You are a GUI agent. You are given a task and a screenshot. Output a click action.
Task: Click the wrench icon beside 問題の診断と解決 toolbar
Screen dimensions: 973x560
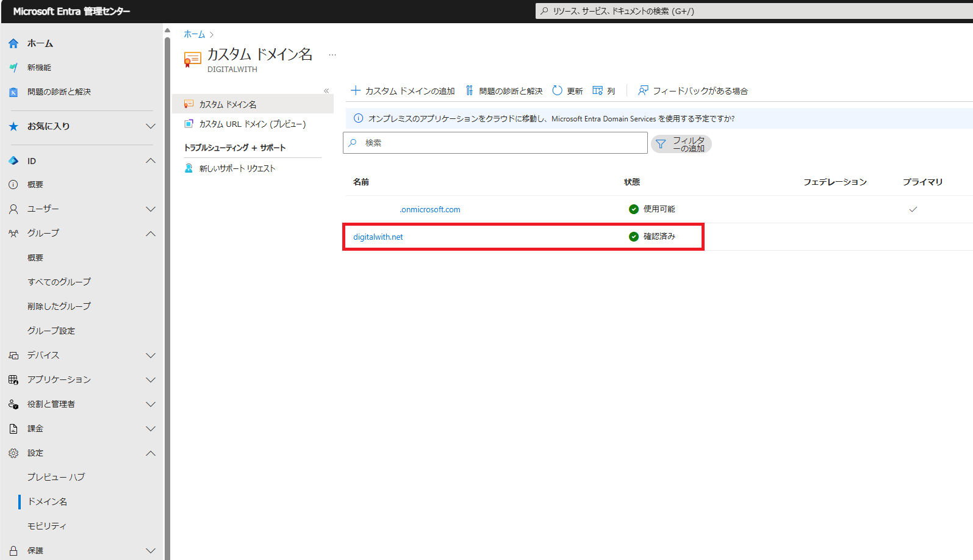pyautogui.click(x=470, y=90)
